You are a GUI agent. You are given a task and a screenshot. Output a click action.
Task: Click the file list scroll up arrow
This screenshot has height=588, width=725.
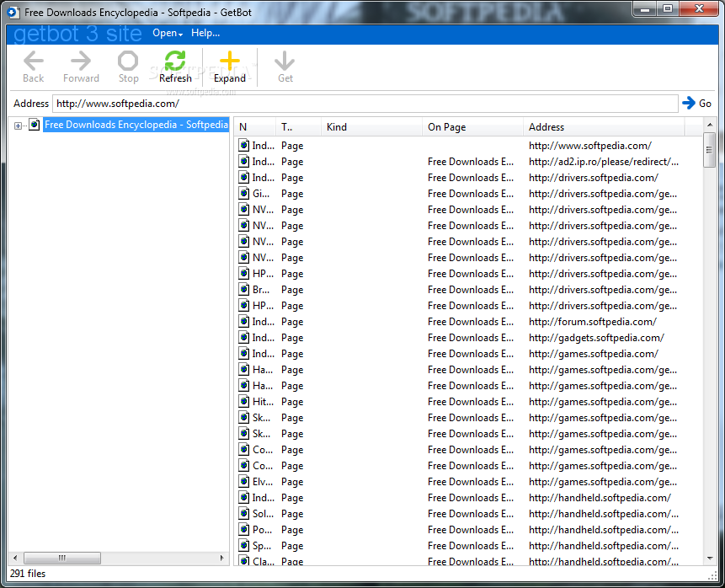(709, 125)
